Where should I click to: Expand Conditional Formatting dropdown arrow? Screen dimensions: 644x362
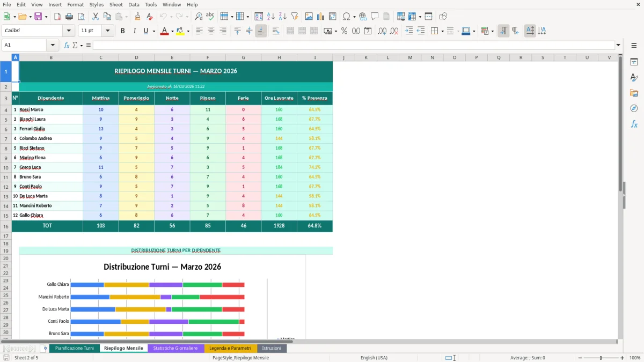click(492, 31)
